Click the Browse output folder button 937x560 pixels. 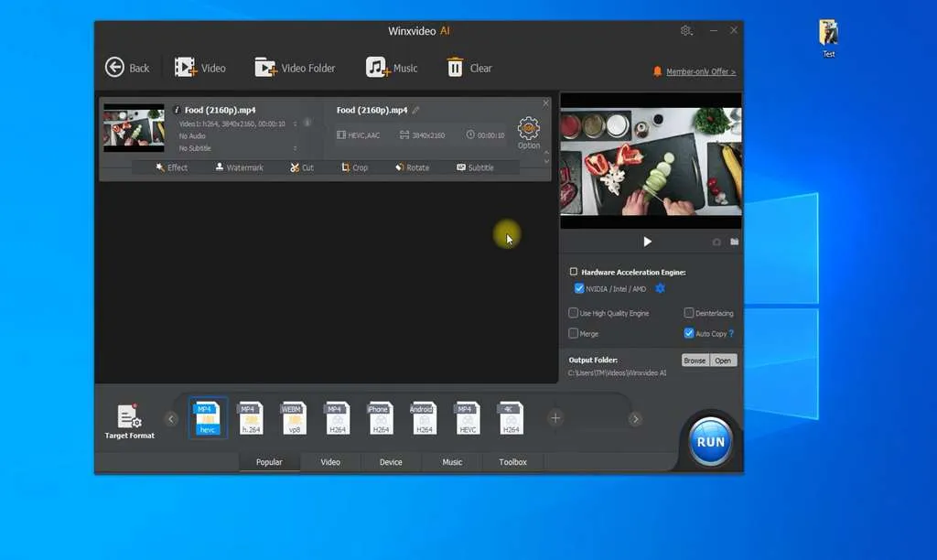pyautogui.click(x=695, y=361)
